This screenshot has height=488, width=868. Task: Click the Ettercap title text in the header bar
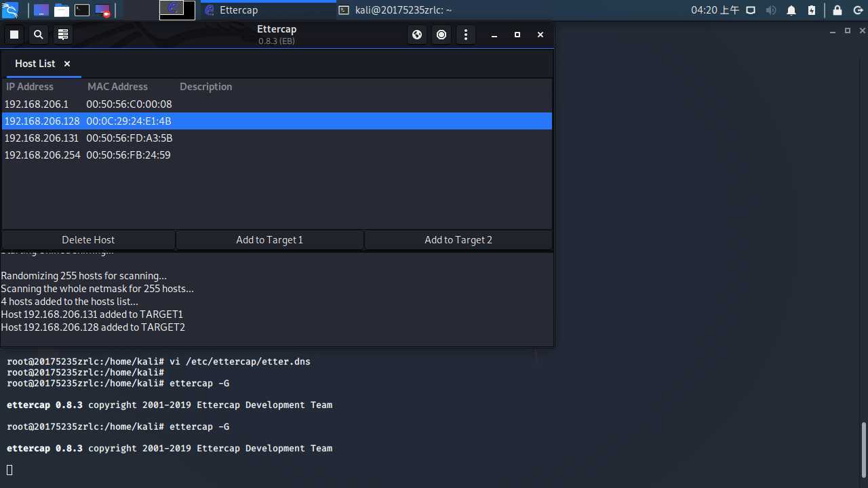[x=277, y=29]
